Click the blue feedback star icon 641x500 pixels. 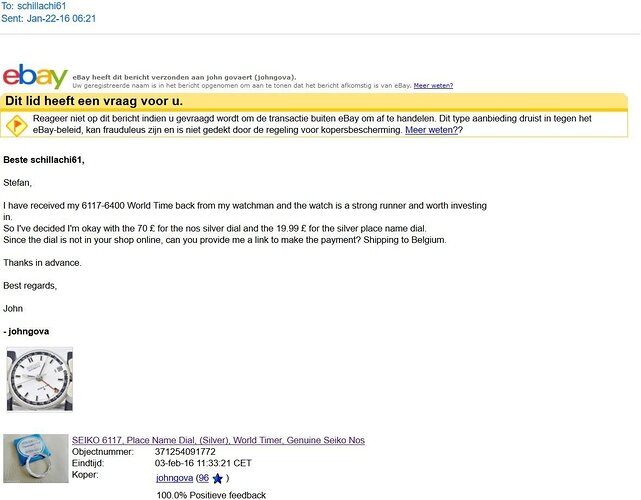tap(218, 478)
